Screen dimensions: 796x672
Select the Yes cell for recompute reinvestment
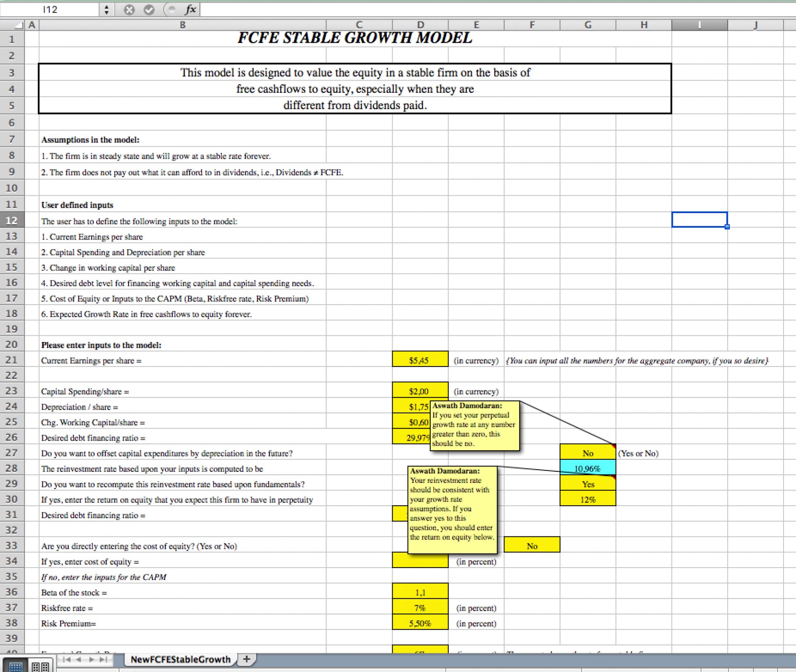point(587,483)
